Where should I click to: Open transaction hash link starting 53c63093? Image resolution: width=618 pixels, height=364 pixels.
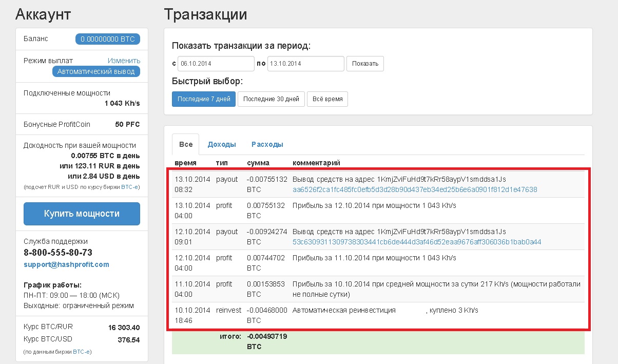tap(416, 242)
